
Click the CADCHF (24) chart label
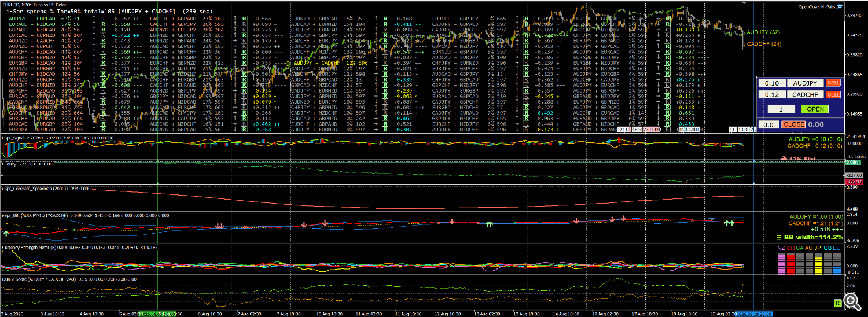[764, 44]
